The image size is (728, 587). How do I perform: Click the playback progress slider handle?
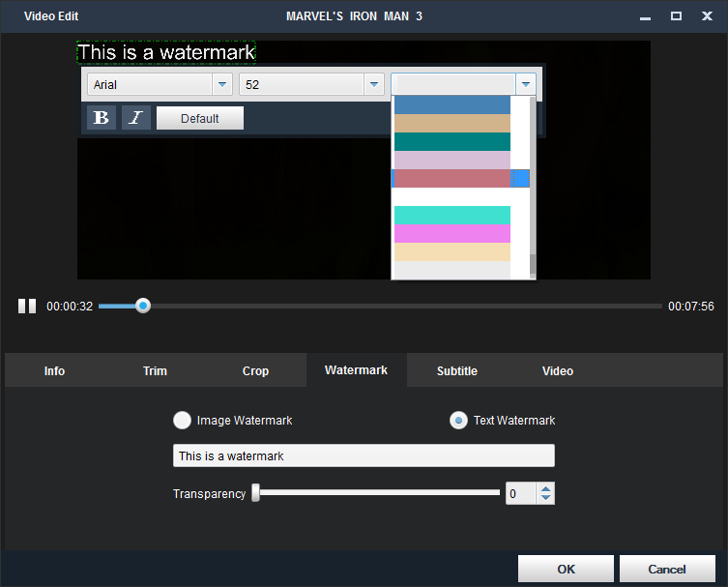[x=143, y=306]
